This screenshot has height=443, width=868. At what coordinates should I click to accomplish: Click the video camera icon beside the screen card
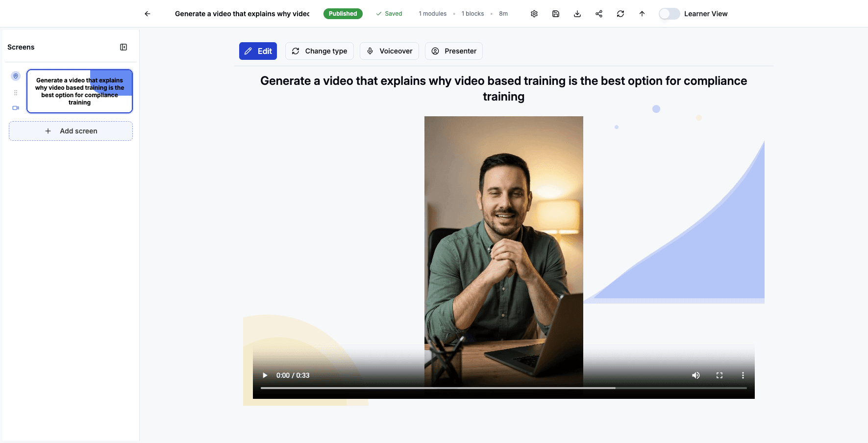(15, 108)
